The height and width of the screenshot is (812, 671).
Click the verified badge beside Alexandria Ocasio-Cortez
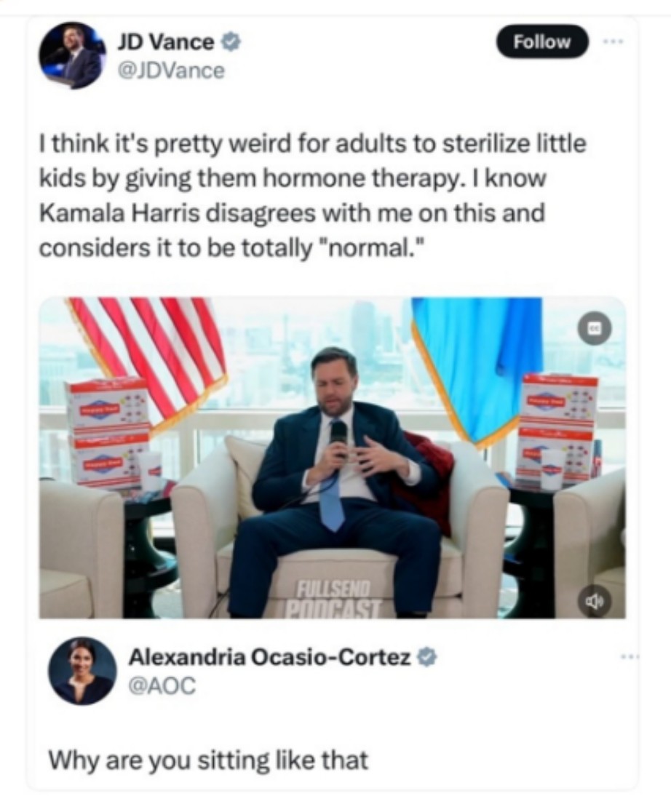coord(426,657)
